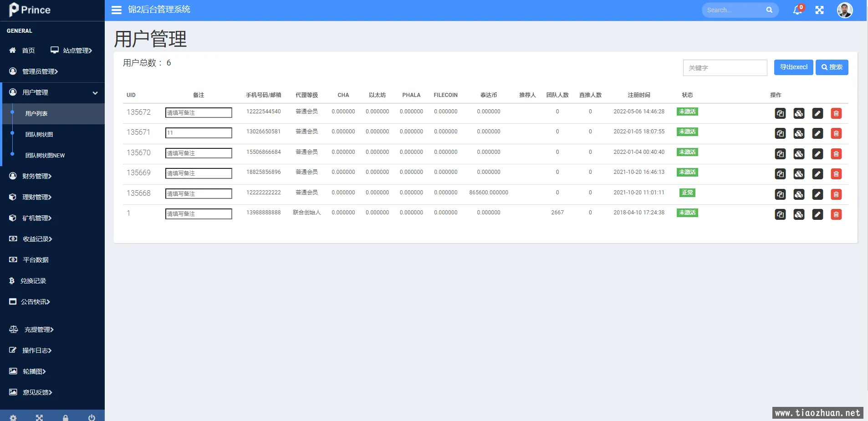This screenshot has width=868, height=421.
Task: Click the lock icon at sidebar bottom
Action: tap(66, 417)
